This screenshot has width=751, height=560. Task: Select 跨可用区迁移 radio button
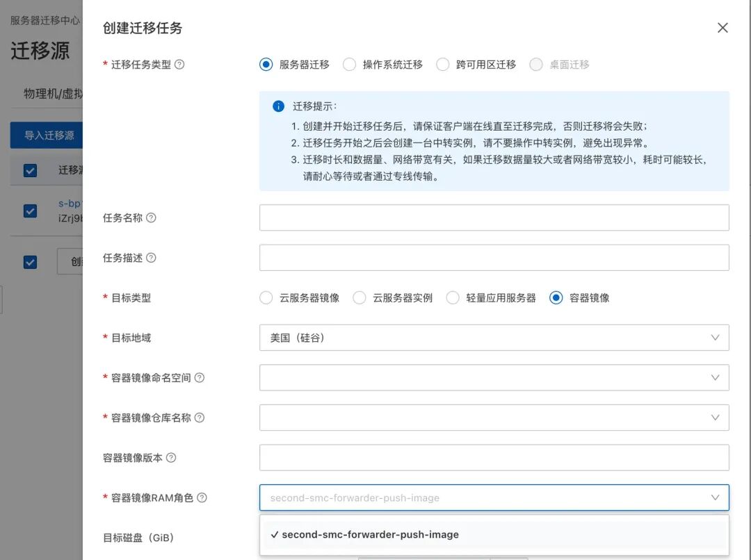(x=443, y=64)
